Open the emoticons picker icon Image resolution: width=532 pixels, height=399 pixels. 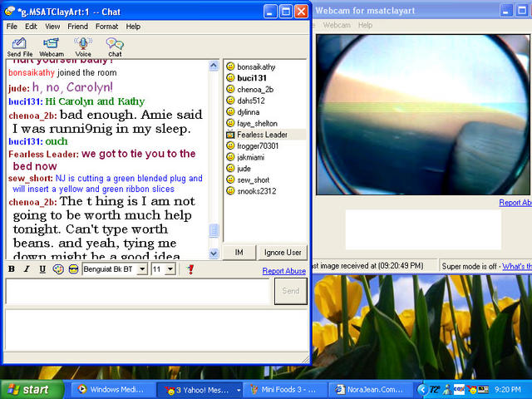point(73,269)
